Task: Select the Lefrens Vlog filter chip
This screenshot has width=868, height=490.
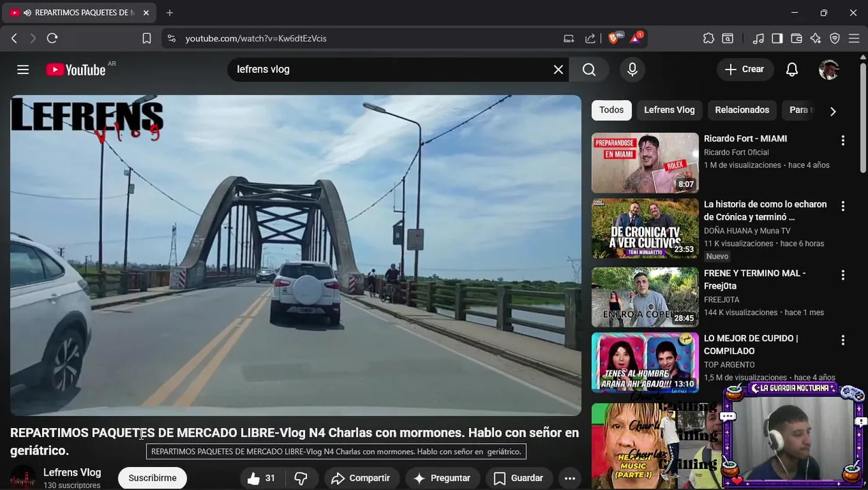Action: pos(669,110)
